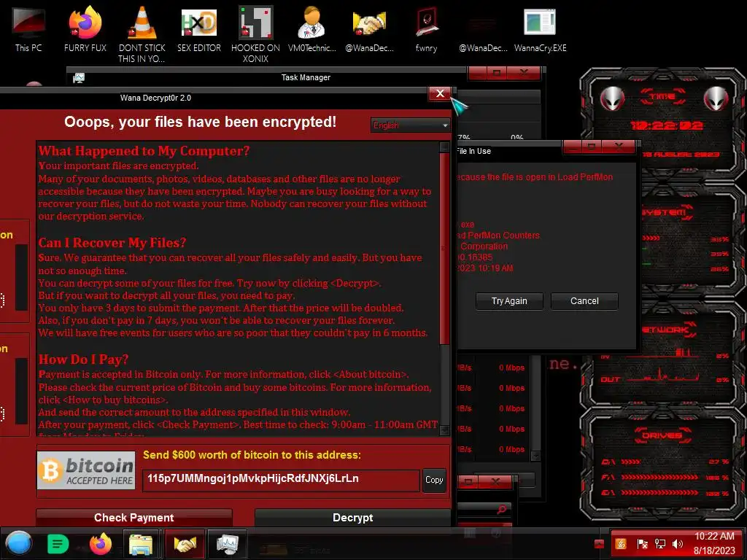
Task: Click the 'Wana Decrypt0r 2.0' title text
Action: (x=156, y=98)
